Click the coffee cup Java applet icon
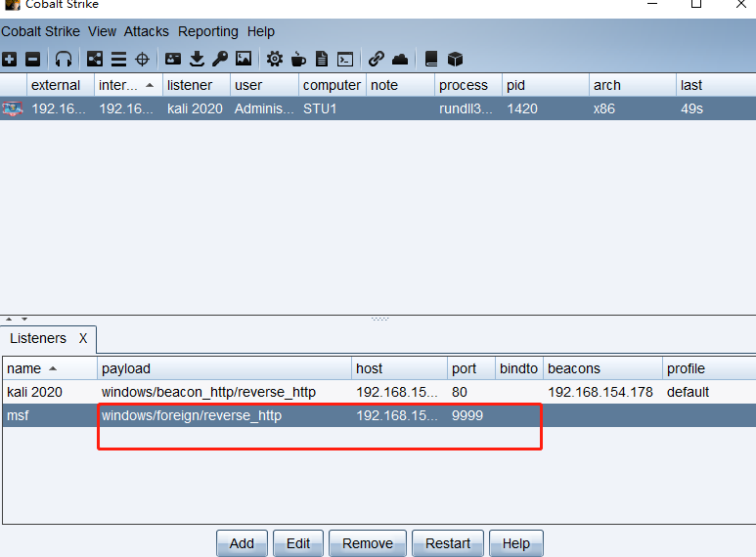Screen dimensions: 756x557 click(x=298, y=60)
